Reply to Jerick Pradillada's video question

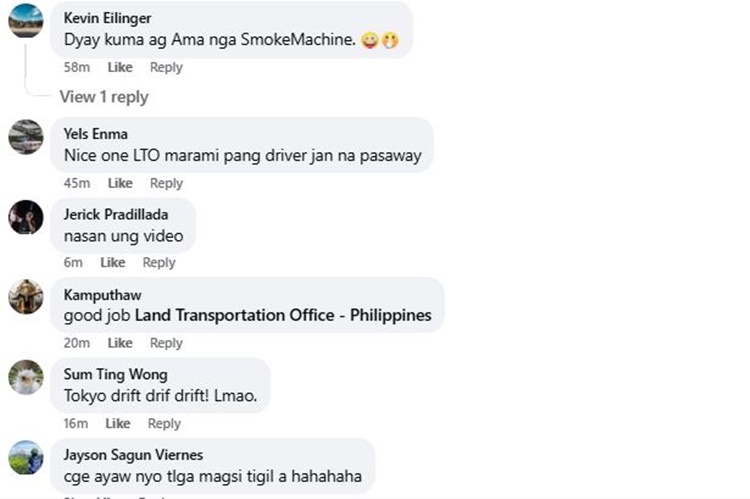[159, 263]
